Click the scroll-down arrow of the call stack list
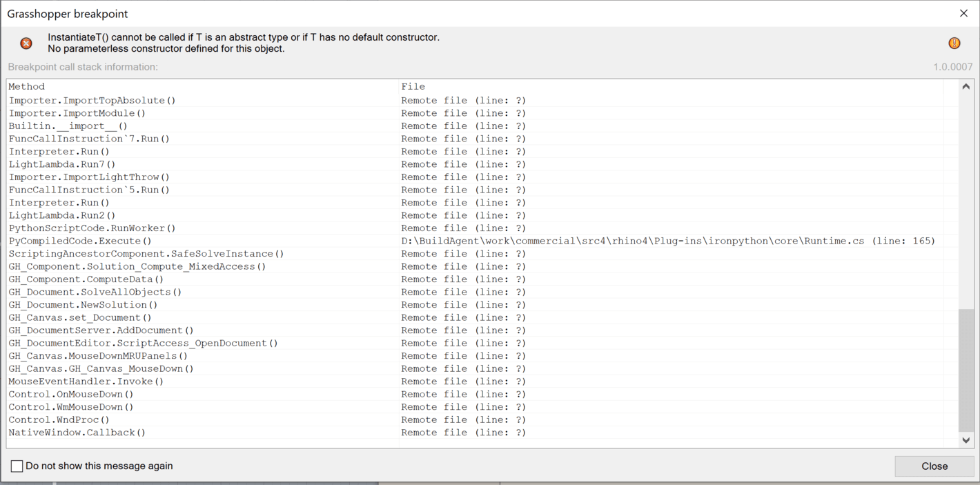980x485 pixels. coord(966,440)
